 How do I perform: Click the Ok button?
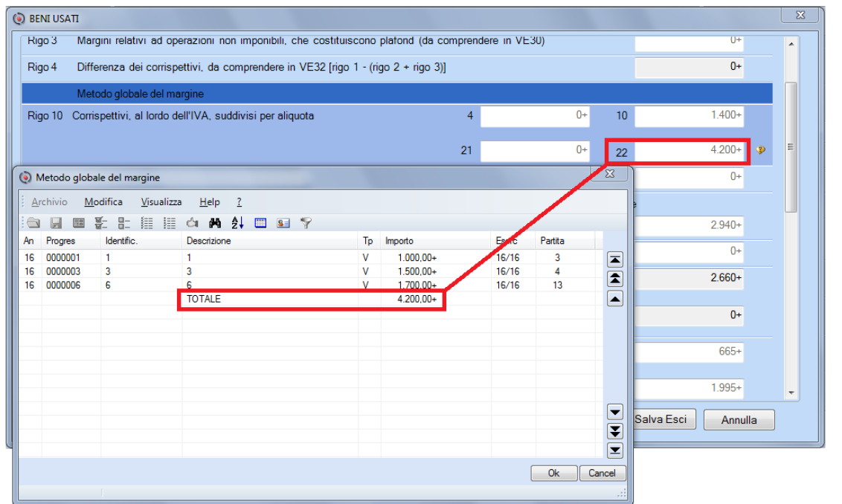(553, 473)
